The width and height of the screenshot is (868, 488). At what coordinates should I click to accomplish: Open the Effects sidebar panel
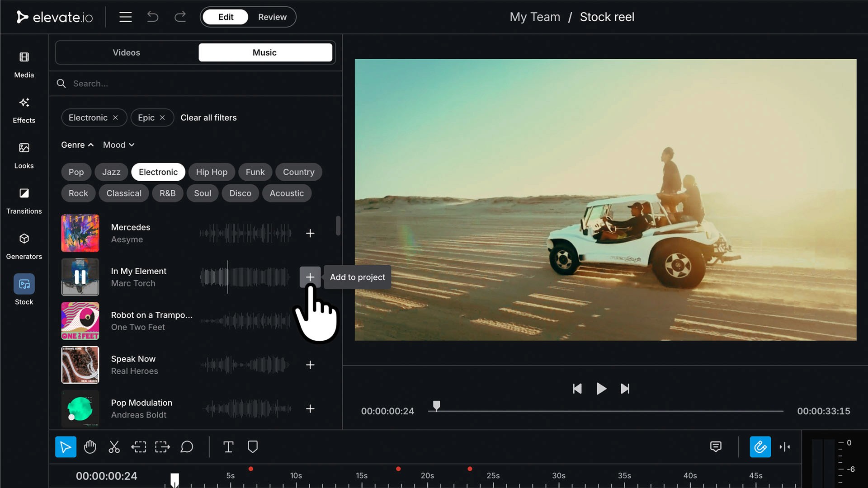[x=24, y=110]
